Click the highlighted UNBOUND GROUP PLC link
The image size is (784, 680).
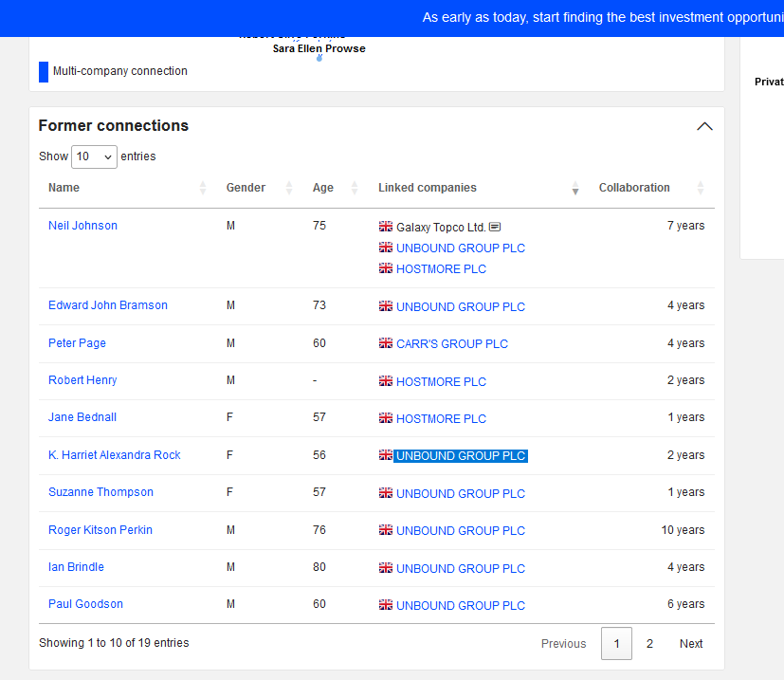(461, 456)
